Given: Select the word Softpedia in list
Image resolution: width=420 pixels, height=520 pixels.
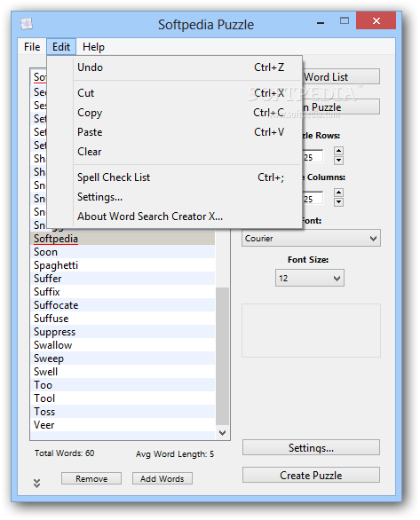Looking at the screenshot, I should pyautogui.click(x=123, y=239).
